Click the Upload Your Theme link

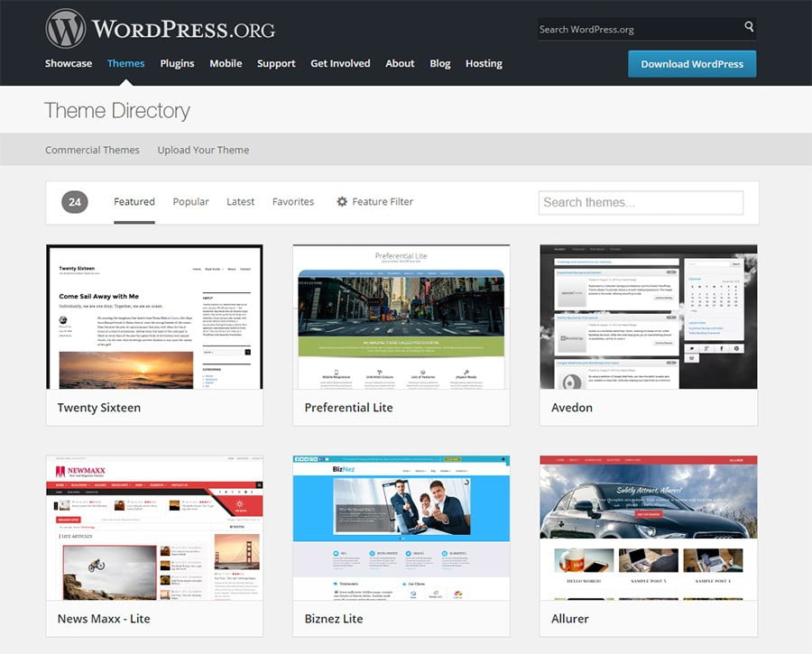[203, 149]
